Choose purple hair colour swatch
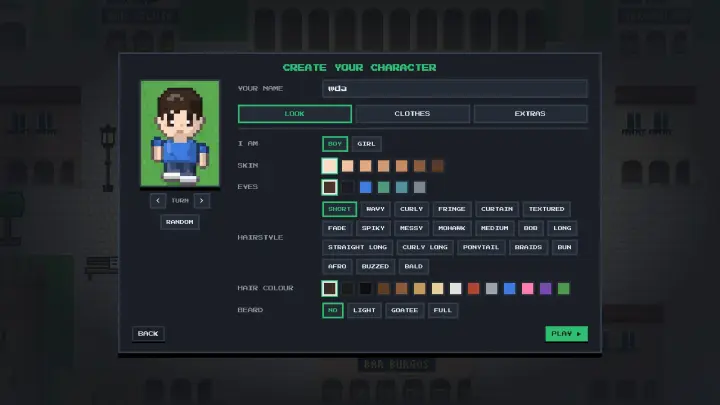This screenshot has width=720, height=405. click(x=546, y=288)
